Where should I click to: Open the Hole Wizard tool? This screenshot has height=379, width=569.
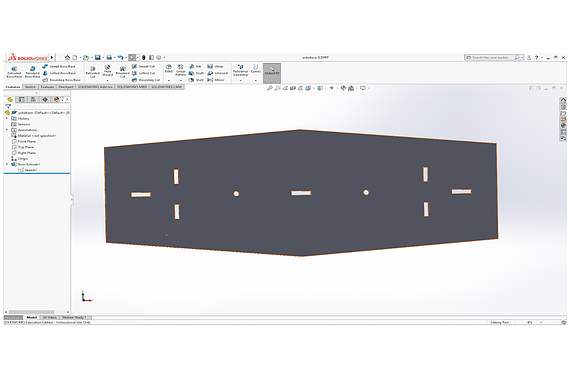tap(107, 71)
